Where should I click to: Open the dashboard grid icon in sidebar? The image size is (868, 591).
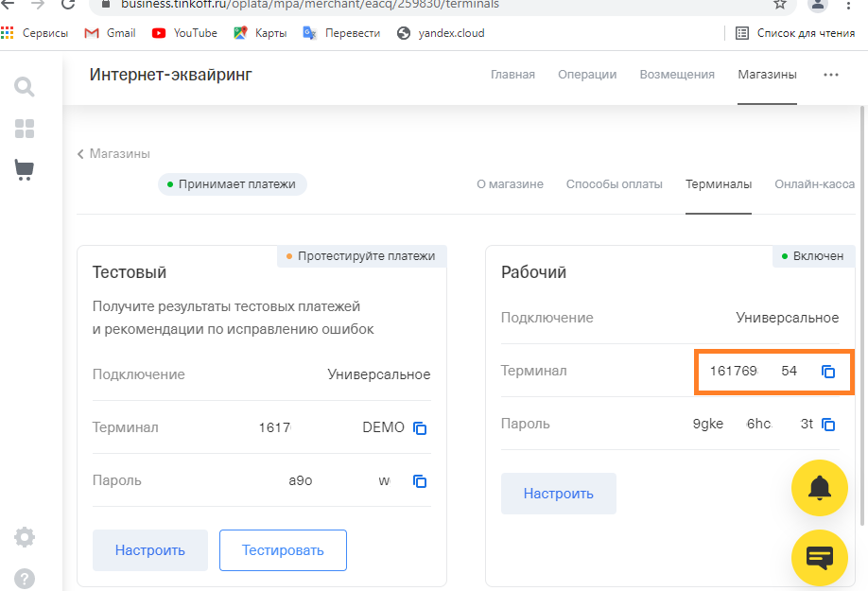[25, 129]
